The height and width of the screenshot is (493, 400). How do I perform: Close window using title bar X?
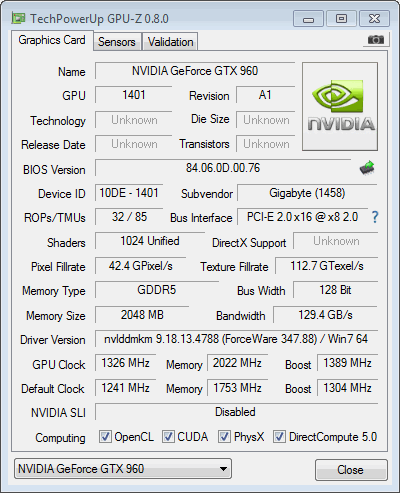374,19
